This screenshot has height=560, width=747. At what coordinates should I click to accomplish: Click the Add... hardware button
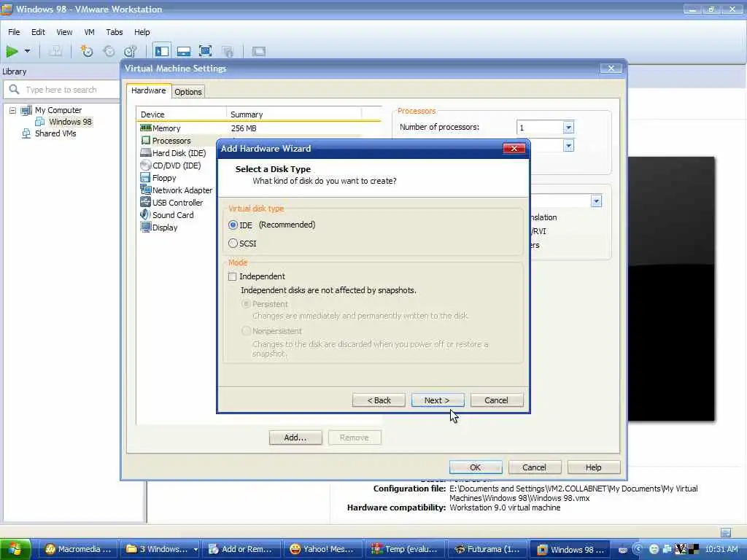click(x=295, y=437)
